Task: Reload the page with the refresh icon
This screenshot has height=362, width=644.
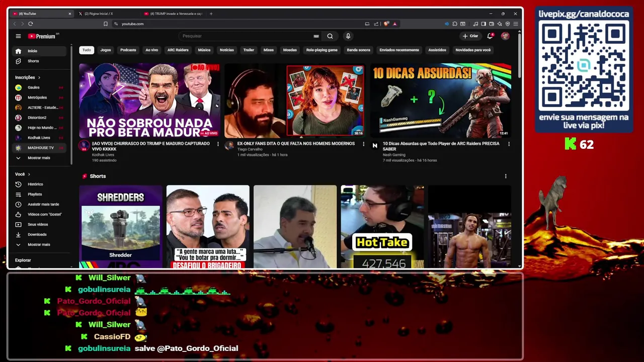Action: (31, 24)
